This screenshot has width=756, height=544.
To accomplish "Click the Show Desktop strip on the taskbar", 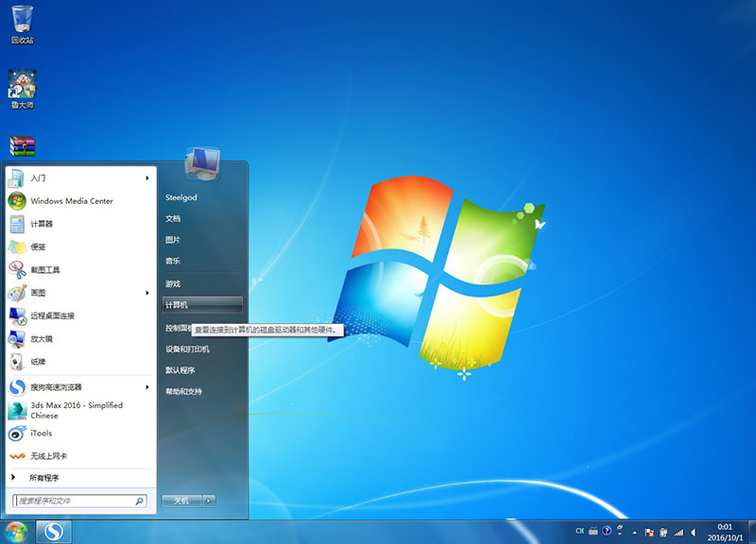I will pos(752,532).
